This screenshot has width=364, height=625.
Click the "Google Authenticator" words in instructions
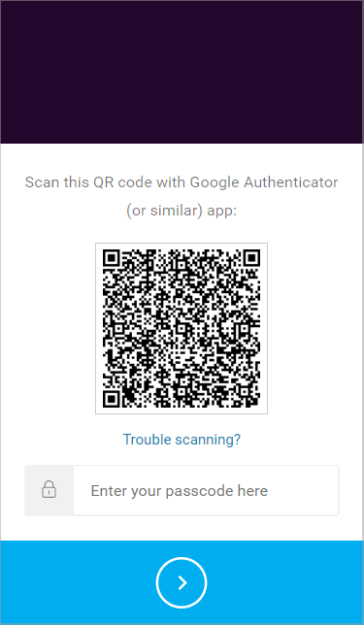point(264,182)
